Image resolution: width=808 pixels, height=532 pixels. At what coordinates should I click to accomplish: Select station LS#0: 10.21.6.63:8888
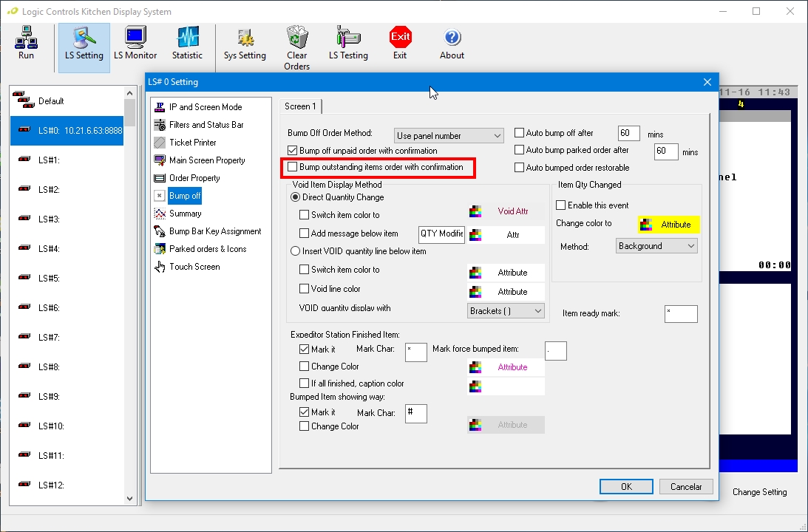pyautogui.click(x=67, y=130)
